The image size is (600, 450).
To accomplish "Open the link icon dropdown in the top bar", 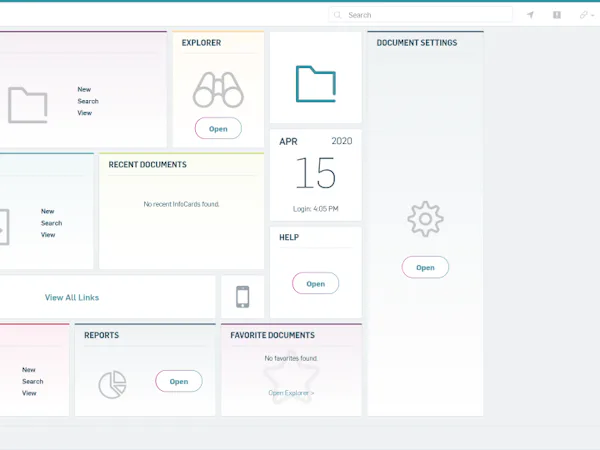I will coord(587,15).
